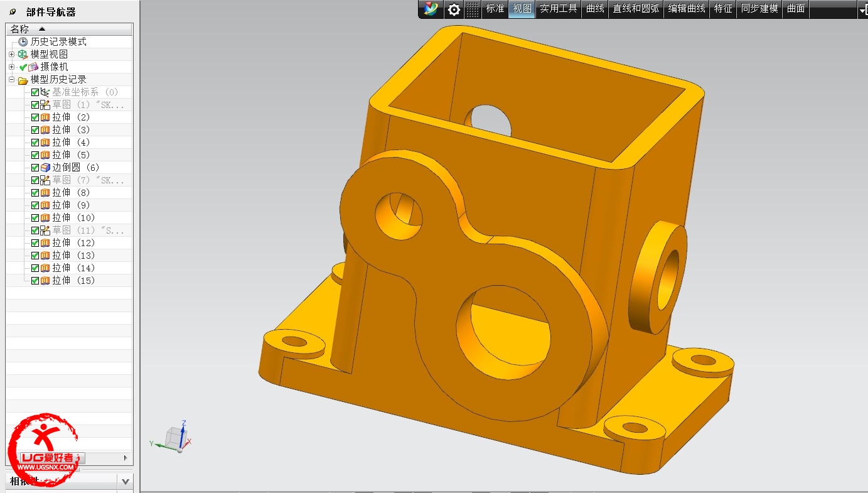This screenshot has height=493, width=868.
Task: Open the gear settings icon in the top toolbar
Action: [x=454, y=9]
